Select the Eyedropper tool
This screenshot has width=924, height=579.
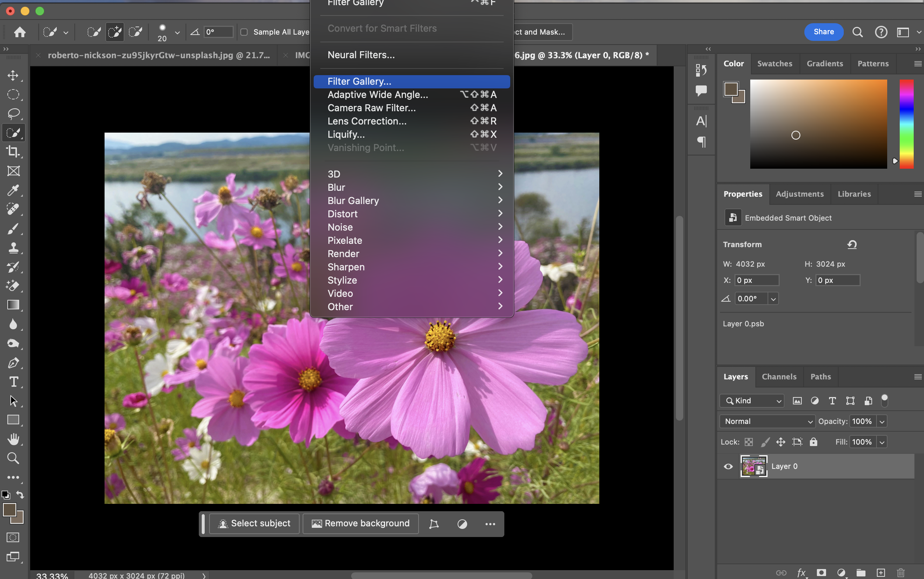(13, 190)
